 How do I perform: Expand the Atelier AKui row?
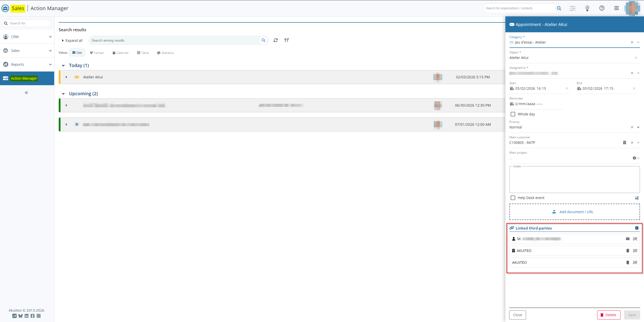[66, 77]
